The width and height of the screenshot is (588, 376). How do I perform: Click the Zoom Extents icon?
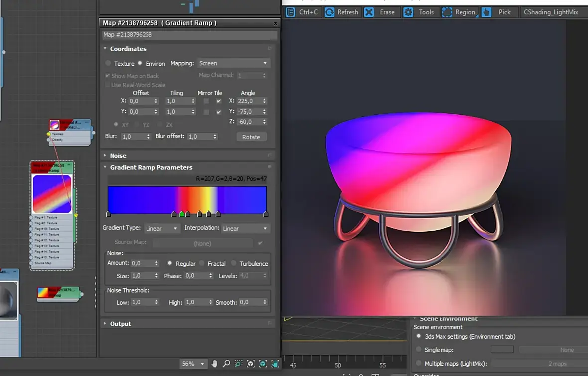pyautogui.click(x=251, y=364)
